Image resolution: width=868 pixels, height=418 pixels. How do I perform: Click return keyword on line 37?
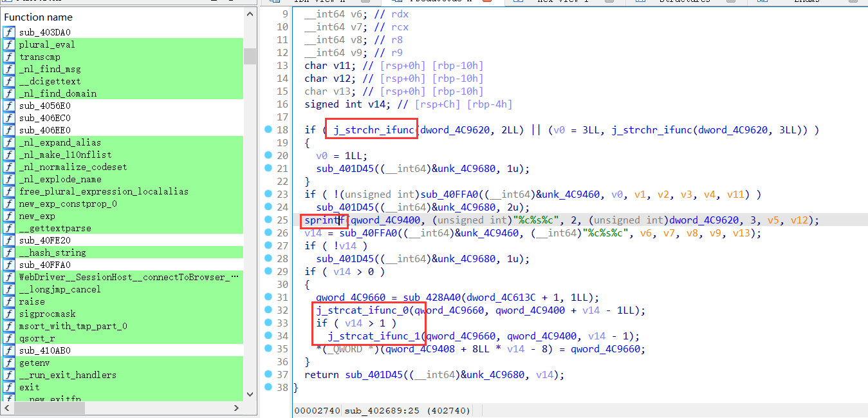tap(322, 374)
